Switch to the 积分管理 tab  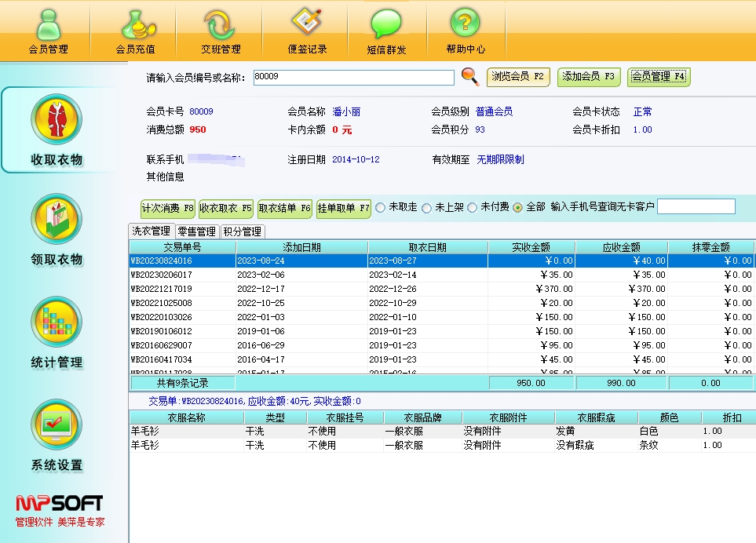point(242,231)
